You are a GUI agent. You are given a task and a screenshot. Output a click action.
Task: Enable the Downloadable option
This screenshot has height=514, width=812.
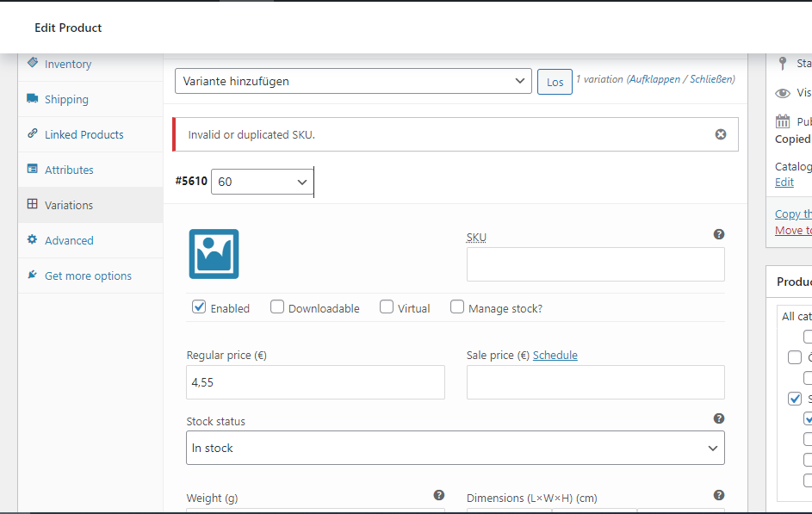coord(276,307)
